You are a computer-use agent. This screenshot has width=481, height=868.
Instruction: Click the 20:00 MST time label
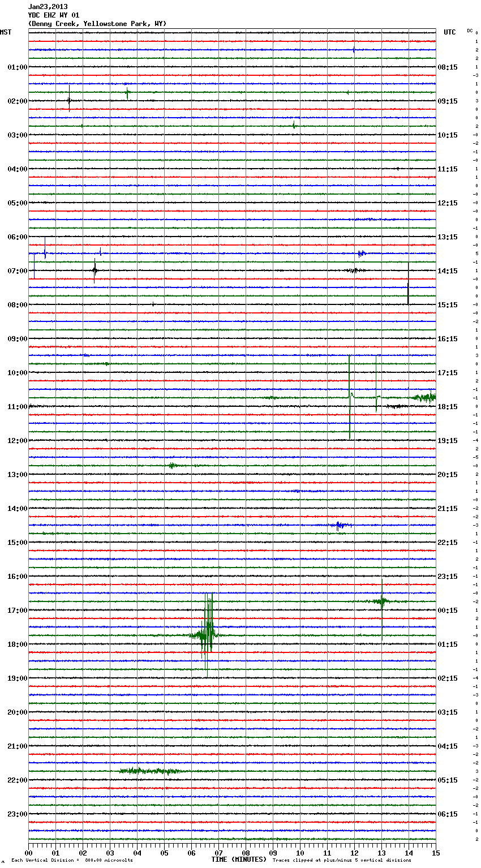pyautogui.click(x=18, y=712)
